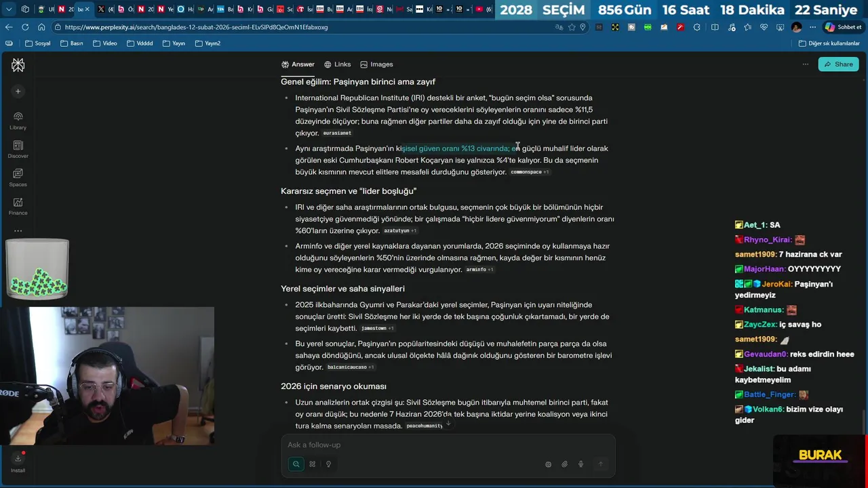868x488 pixels.
Task: Switch to the Images tab
Action: 376,64
